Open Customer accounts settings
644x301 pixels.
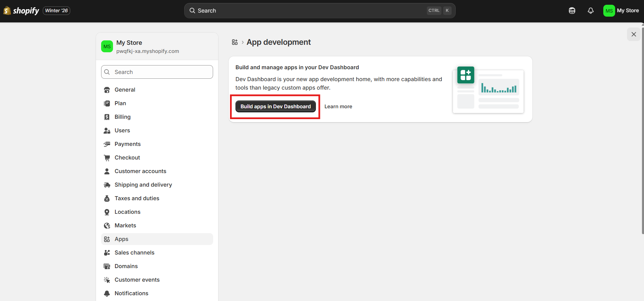pyautogui.click(x=157, y=171)
